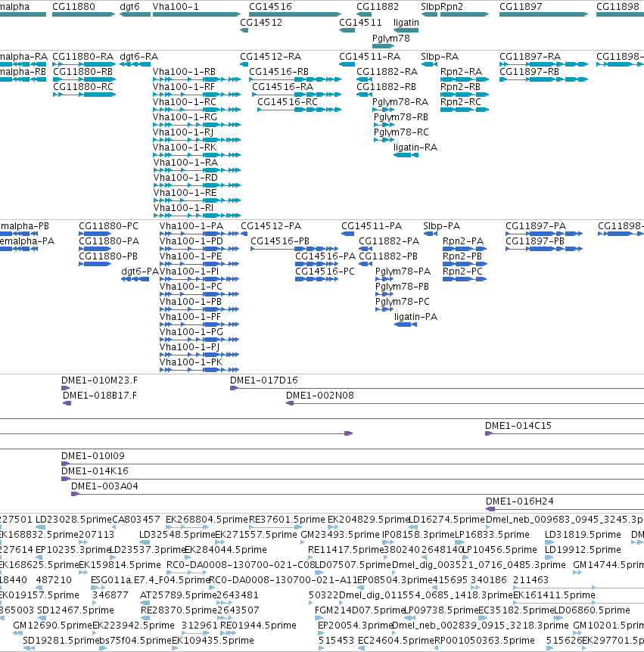This screenshot has height=652, width=644.
Task: Click the LD23028.5prime EST label
Action: [73, 520]
